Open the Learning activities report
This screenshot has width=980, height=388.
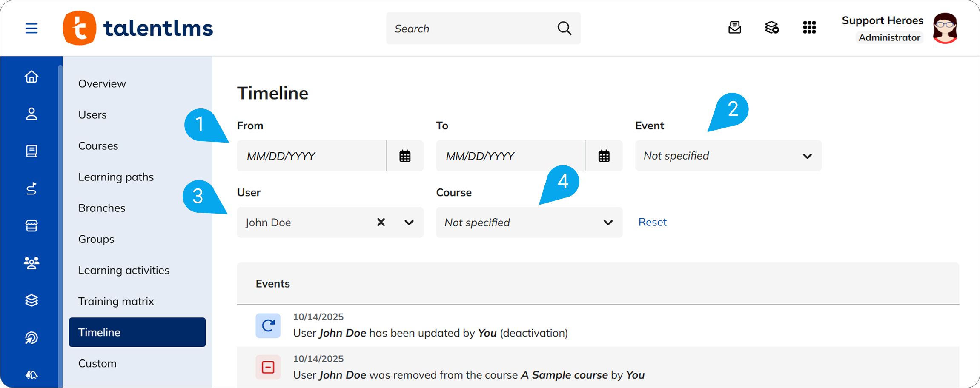[124, 270]
